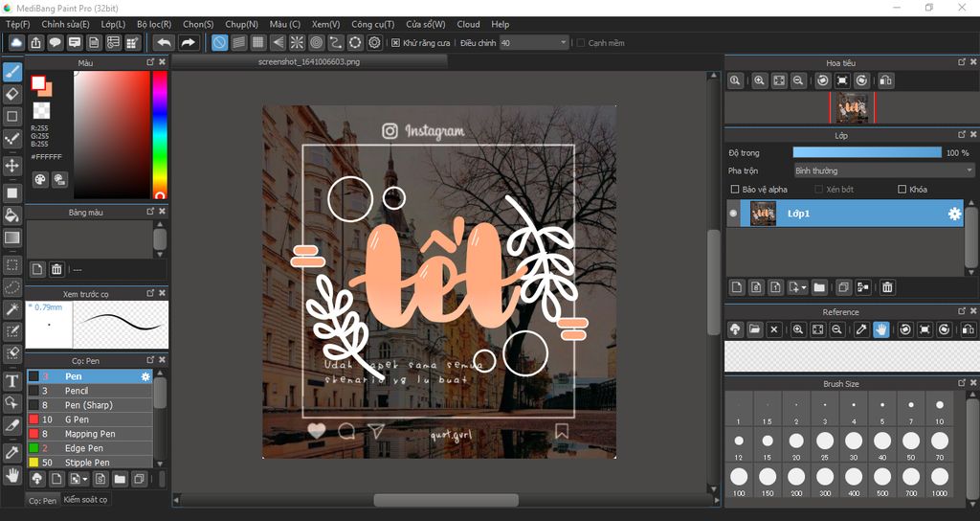Select the Lasso selection tool

point(11,287)
